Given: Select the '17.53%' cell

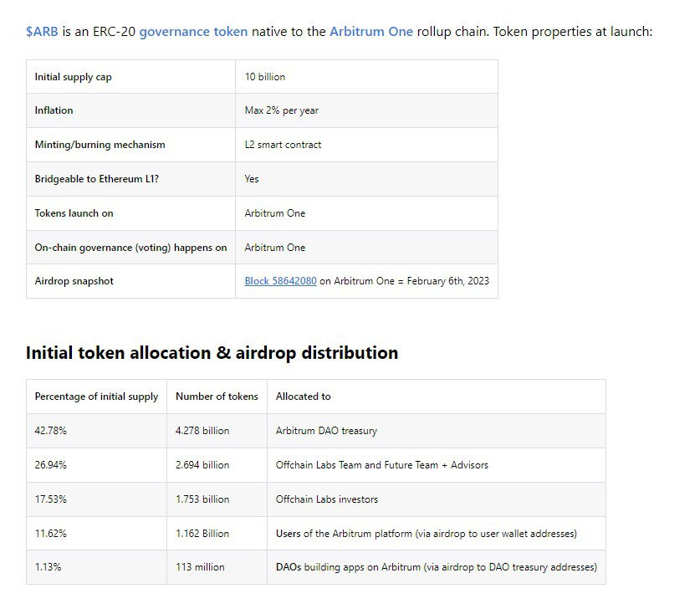Looking at the screenshot, I should pos(96,499).
